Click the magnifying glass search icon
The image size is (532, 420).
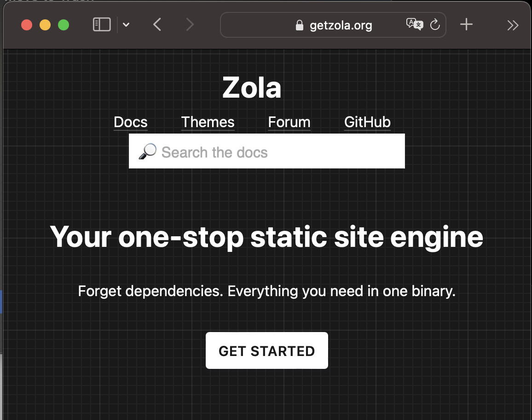[148, 151]
